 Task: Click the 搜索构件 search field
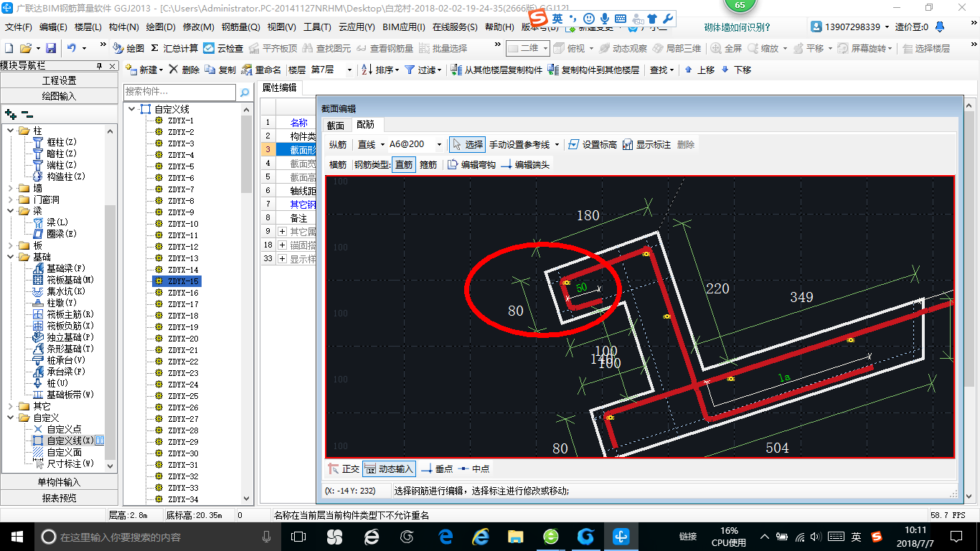[x=179, y=92]
